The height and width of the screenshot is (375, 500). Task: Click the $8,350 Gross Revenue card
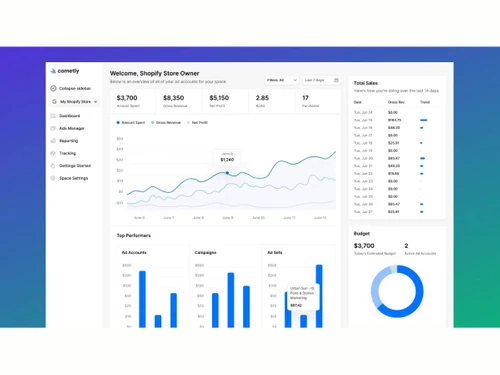coord(179,101)
